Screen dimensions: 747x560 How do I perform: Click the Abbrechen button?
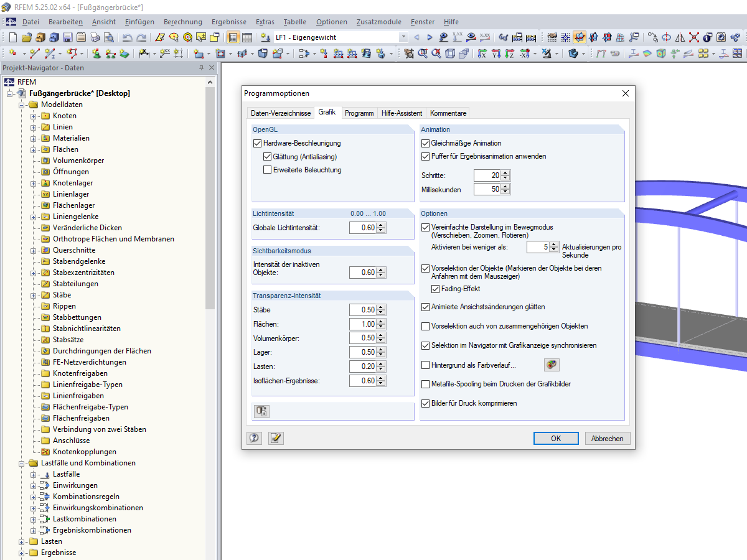point(608,438)
